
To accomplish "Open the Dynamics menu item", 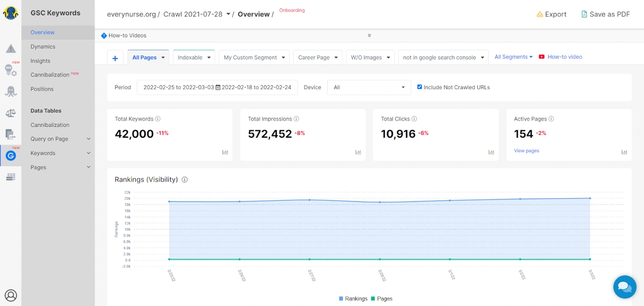I will [43, 47].
